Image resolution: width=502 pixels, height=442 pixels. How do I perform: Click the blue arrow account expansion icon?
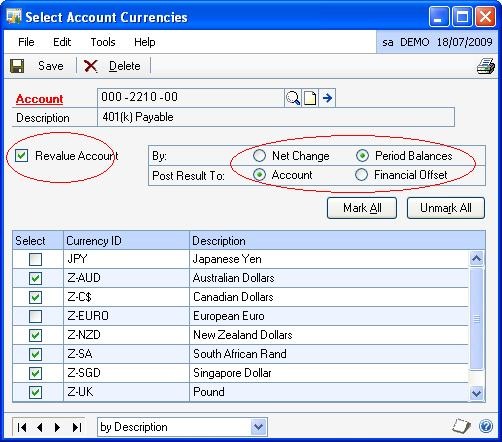coord(327,98)
